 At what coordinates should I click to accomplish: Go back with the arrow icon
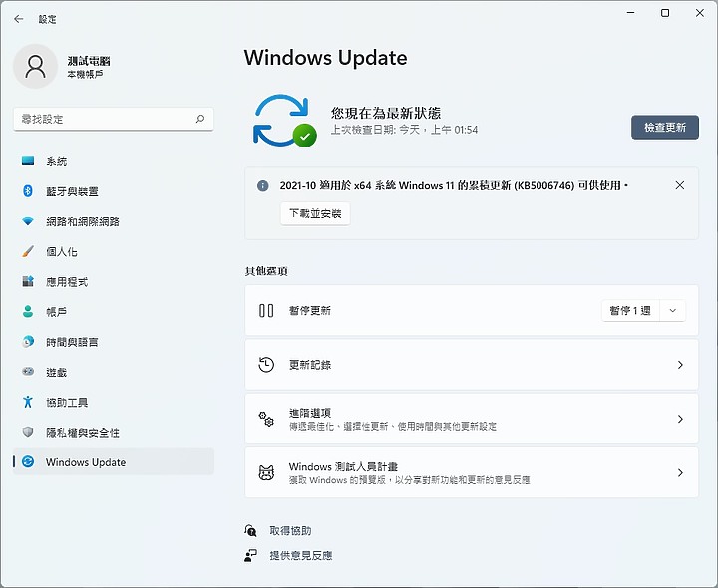pos(18,19)
